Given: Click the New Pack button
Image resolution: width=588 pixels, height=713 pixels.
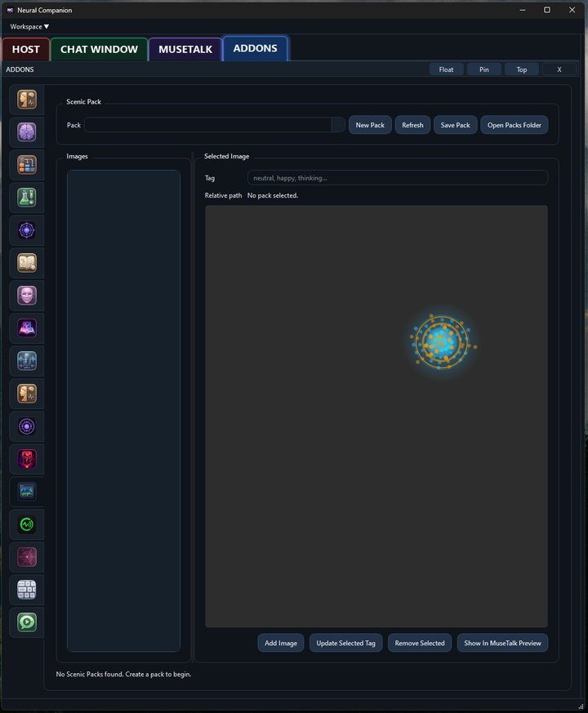Looking at the screenshot, I should pos(370,125).
